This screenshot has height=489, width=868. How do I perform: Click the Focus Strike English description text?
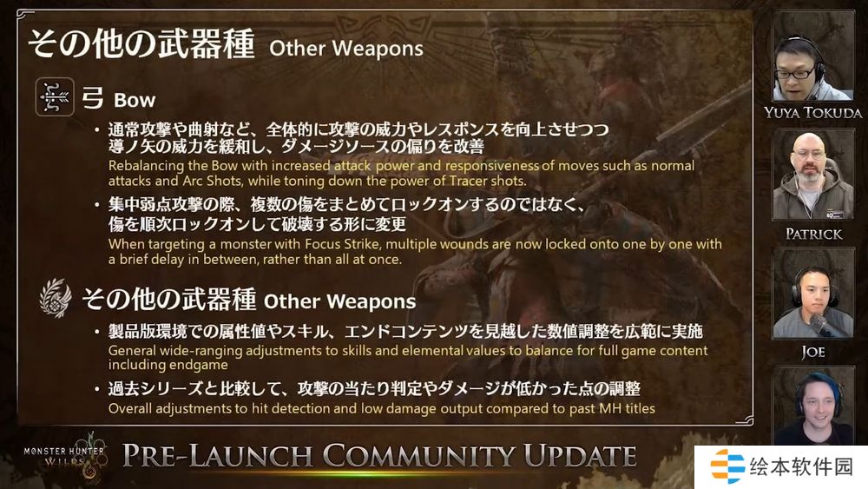click(x=415, y=251)
